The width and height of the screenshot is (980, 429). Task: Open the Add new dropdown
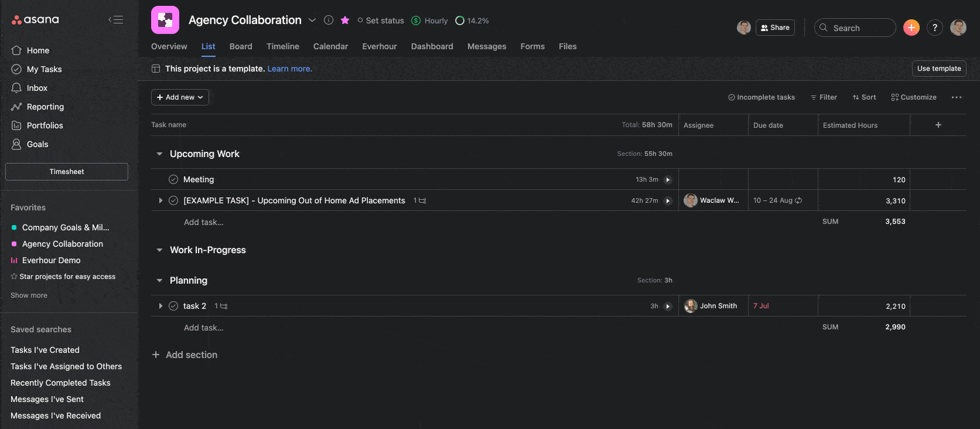(x=180, y=97)
